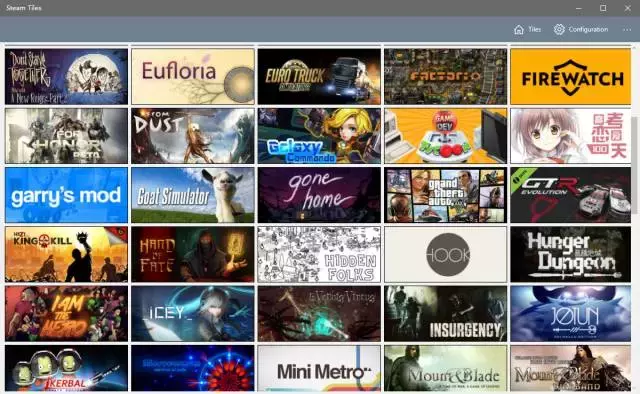Image resolution: width=640 pixels, height=394 pixels.
Task: Click the Configuration label in the header
Action: click(588, 29)
